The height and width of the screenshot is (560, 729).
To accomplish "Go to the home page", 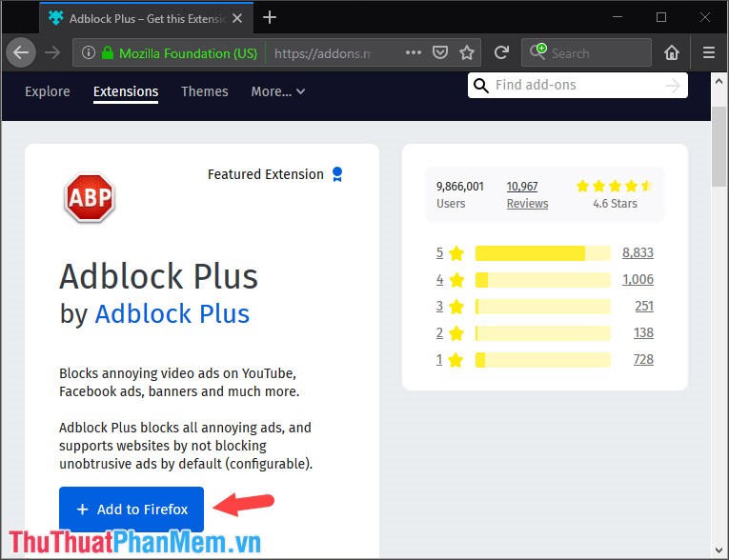I will click(x=672, y=52).
